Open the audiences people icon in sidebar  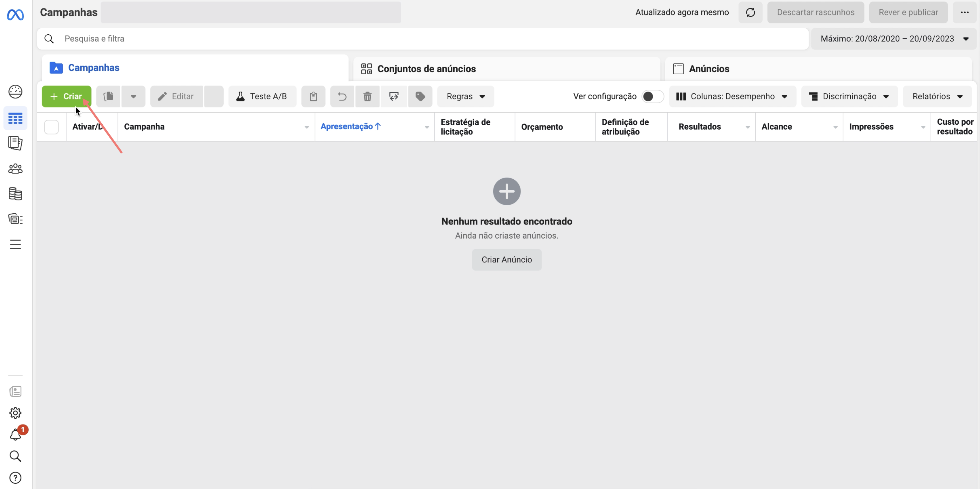click(15, 168)
